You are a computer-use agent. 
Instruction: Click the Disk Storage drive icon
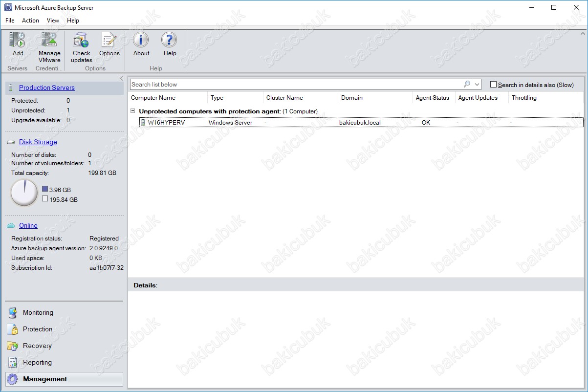tap(11, 142)
